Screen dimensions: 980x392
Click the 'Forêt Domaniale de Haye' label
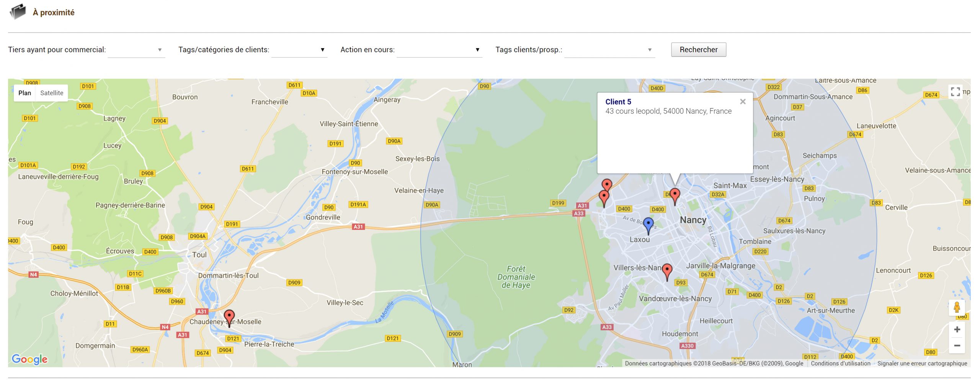coord(516,277)
